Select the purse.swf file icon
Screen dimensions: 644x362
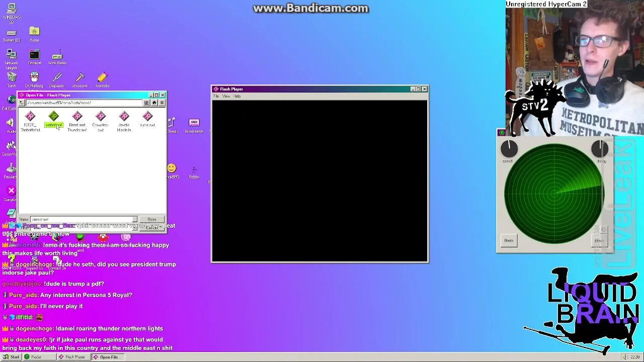[x=147, y=117]
